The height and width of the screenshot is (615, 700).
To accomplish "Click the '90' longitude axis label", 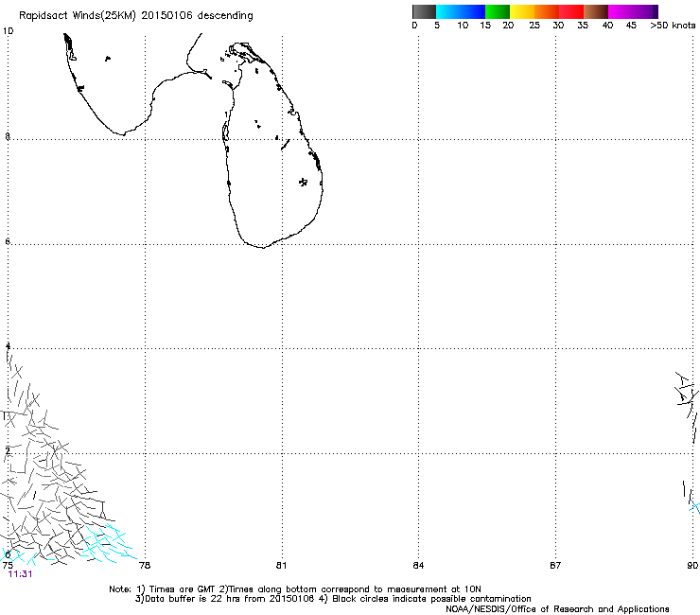I will tap(692, 566).
